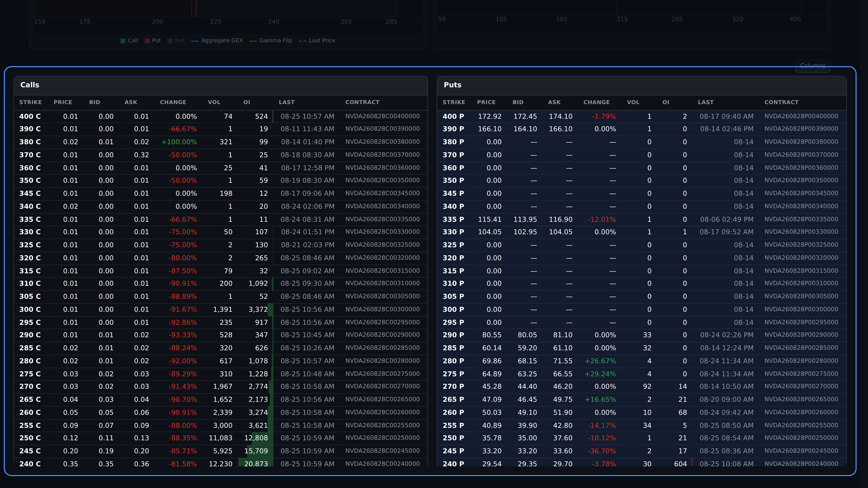This screenshot has height=488, width=868.
Task: Sort Calls table by CHANGE header
Action: point(173,102)
